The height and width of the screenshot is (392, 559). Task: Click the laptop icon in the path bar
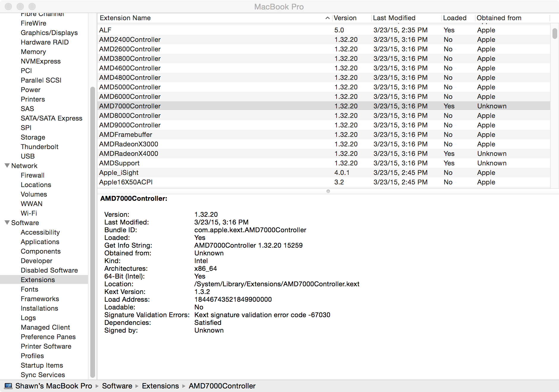pyautogui.click(x=8, y=386)
